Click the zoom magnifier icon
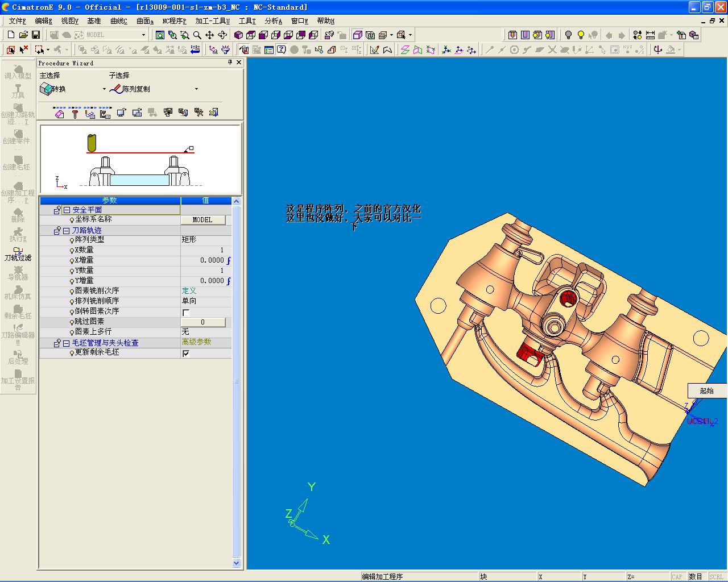This screenshot has height=582, width=728. 197,35
